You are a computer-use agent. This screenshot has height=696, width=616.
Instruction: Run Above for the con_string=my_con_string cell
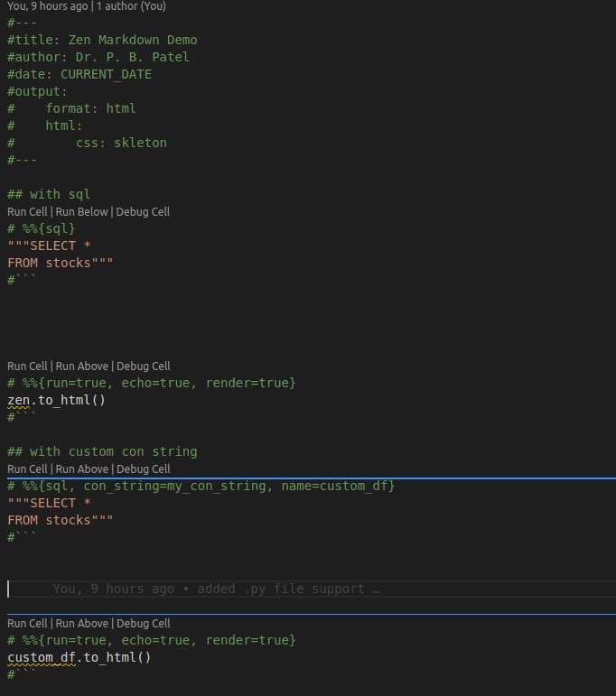pyautogui.click(x=81, y=469)
